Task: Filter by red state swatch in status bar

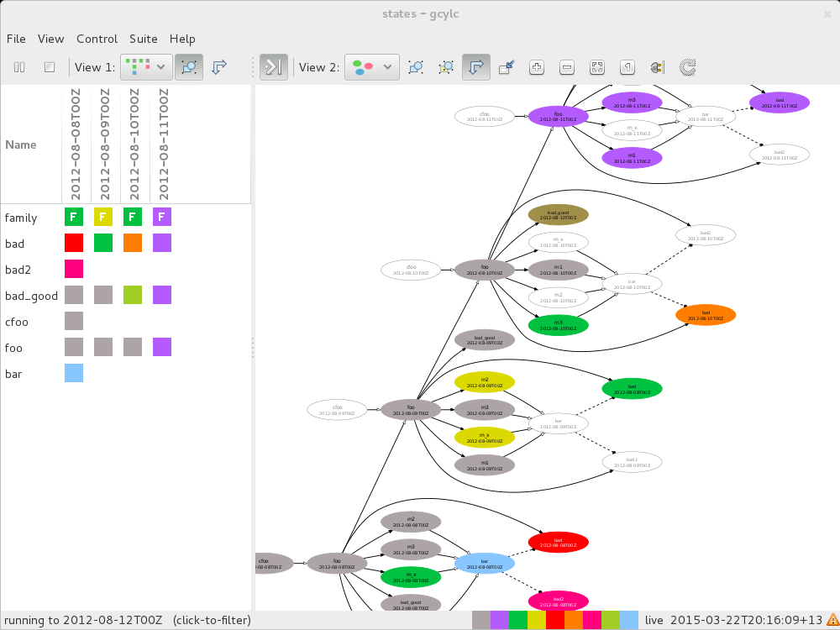Action: point(555,621)
